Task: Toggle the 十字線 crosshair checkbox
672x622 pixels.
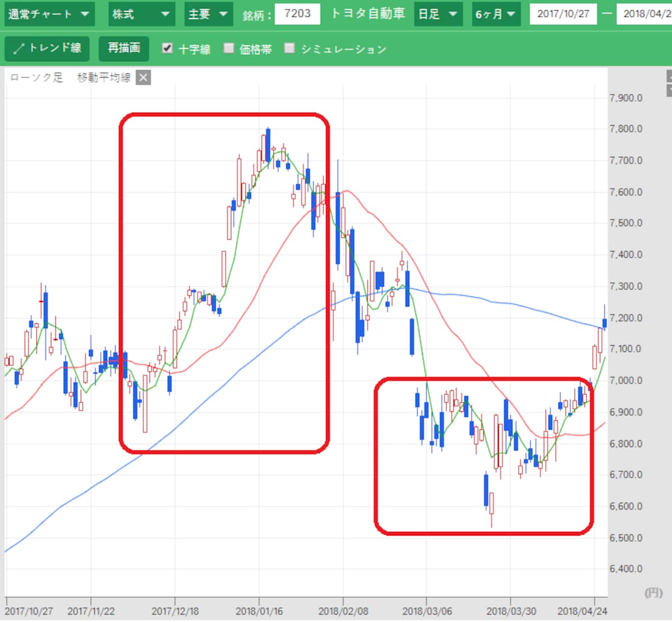Action: point(167,48)
